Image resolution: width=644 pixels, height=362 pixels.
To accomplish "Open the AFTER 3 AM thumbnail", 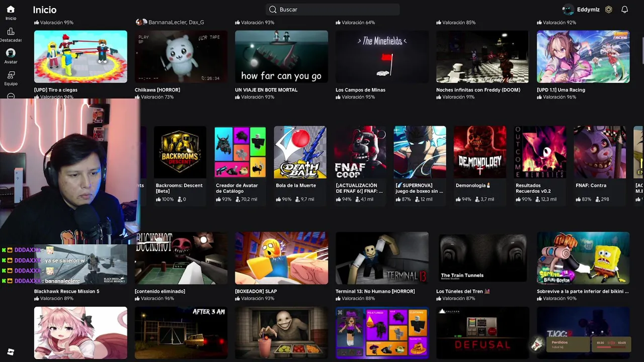I will click(181, 333).
